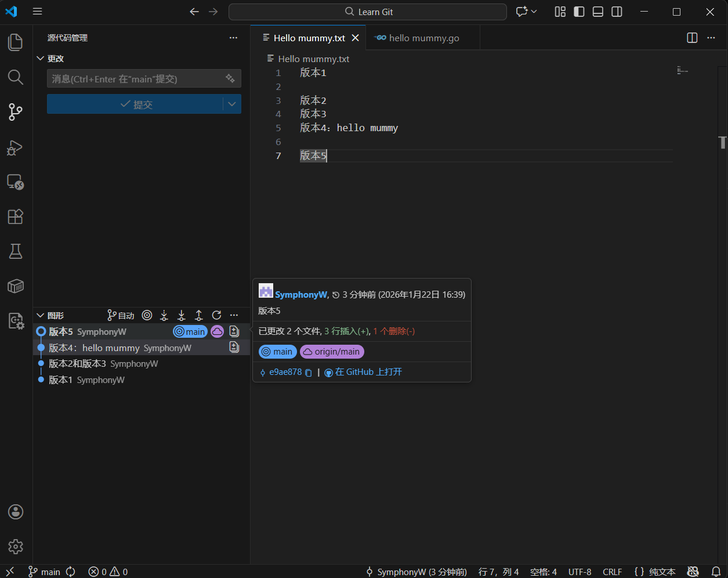728x578 pixels.
Task: Open source control panel more actions
Action: 233,38
